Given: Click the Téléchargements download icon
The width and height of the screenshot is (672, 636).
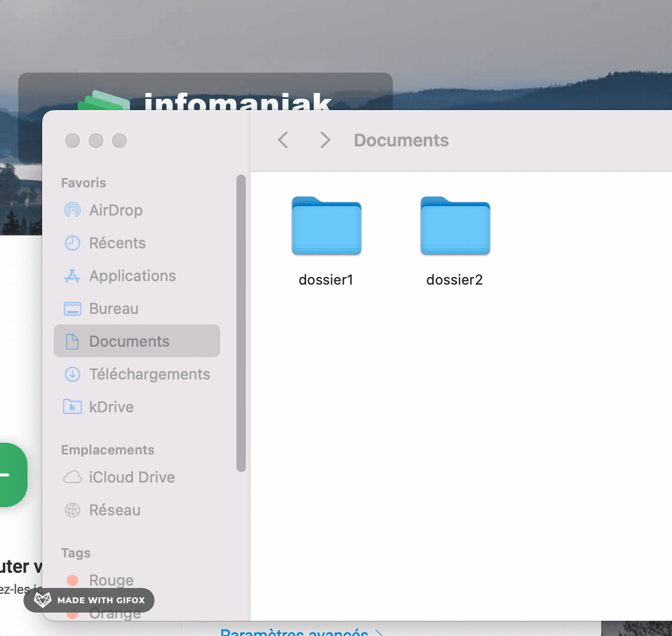Looking at the screenshot, I should (72, 374).
